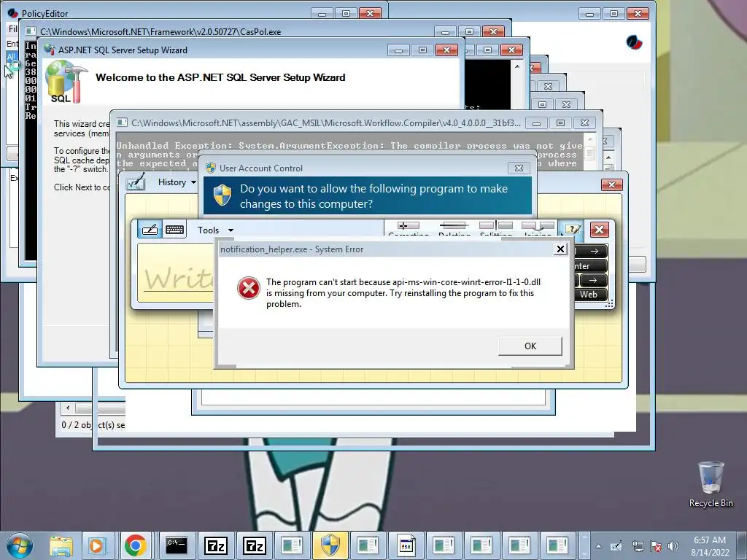Show hidden system tray icons
747x560 pixels.
tap(598, 546)
